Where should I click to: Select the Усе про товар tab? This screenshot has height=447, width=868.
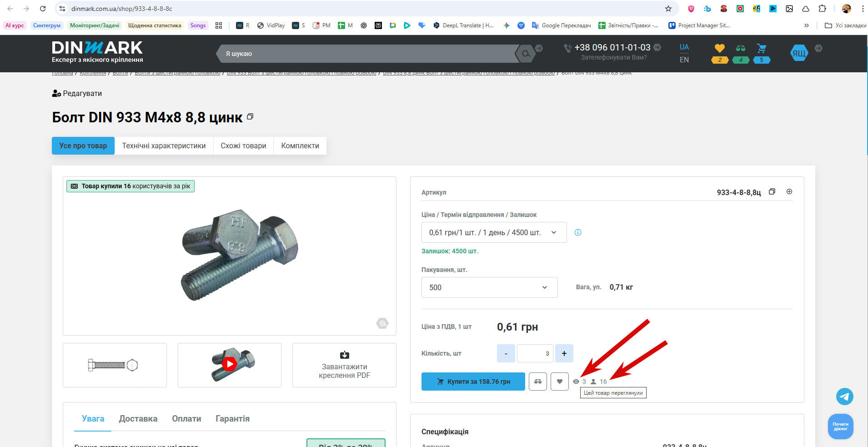coord(83,146)
